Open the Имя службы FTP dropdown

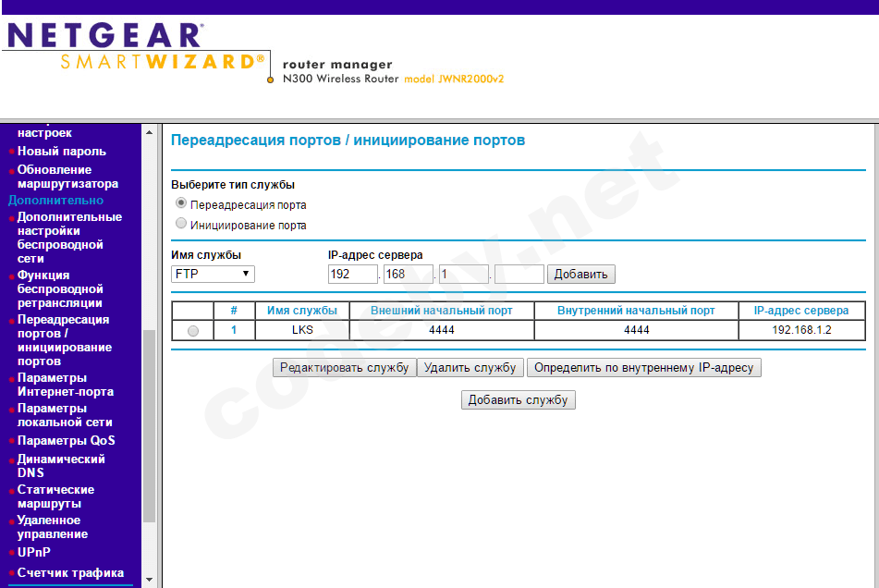[213, 274]
